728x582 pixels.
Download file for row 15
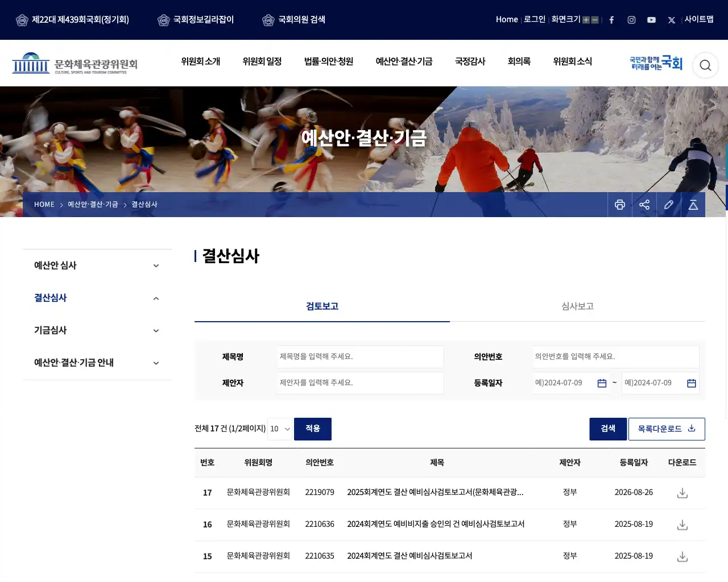click(682, 556)
